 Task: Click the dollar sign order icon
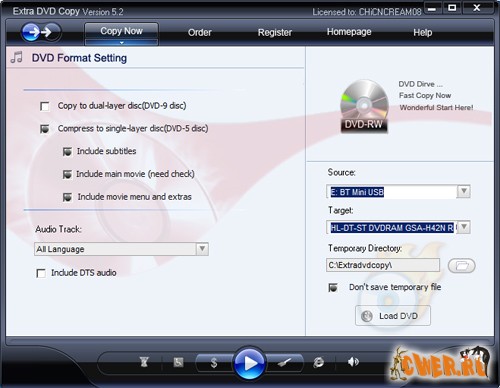(x=214, y=362)
